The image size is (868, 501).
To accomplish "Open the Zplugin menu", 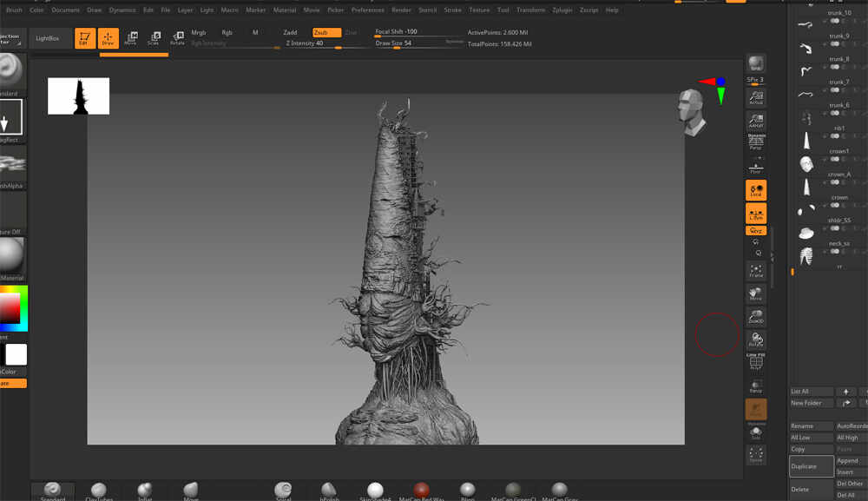I will click(x=562, y=10).
